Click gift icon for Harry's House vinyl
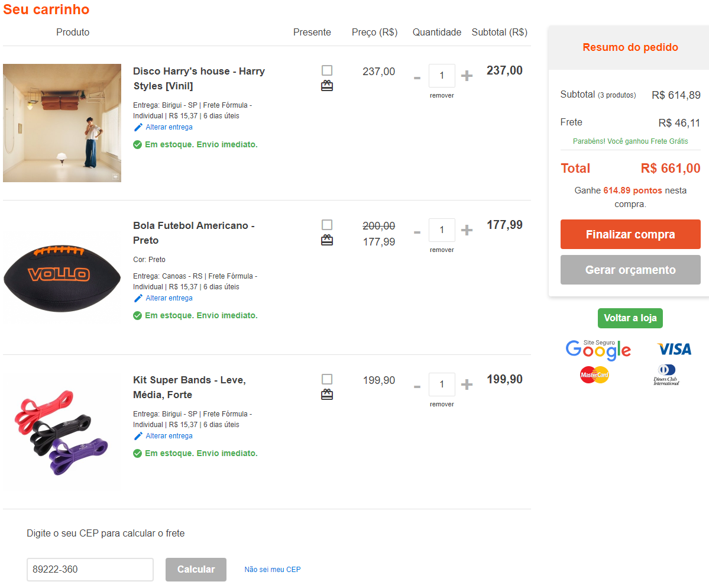The width and height of the screenshot is (709, 588). [x=327, y=86]
